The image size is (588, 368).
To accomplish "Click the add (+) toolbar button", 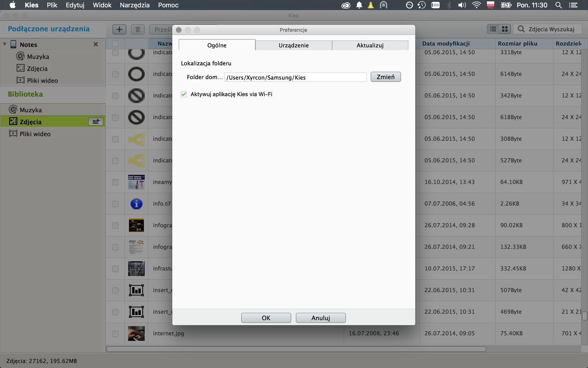I will (x=119, y=29).
